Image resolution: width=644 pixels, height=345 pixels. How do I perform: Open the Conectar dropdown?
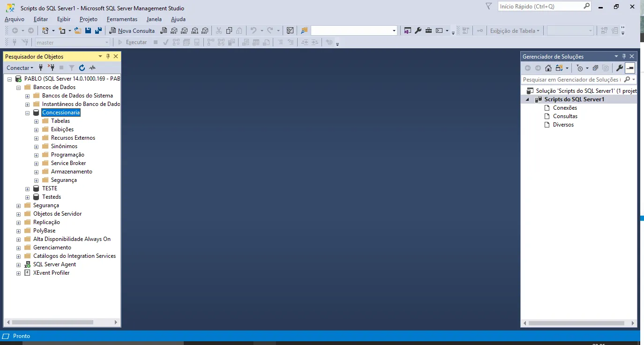pyautogui.click(x=20, y=67)
